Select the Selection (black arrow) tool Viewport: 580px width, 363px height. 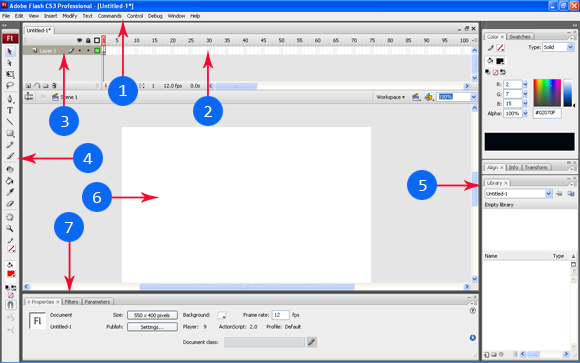pyautogui.click(x=10, y=51)
